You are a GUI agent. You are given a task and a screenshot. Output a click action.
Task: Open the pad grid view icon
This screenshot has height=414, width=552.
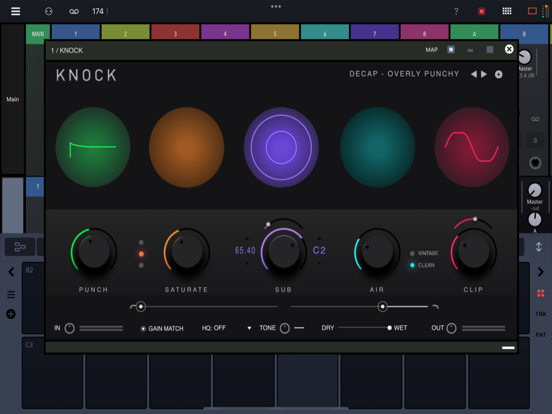pyautogui.click(x=507, y=11)
